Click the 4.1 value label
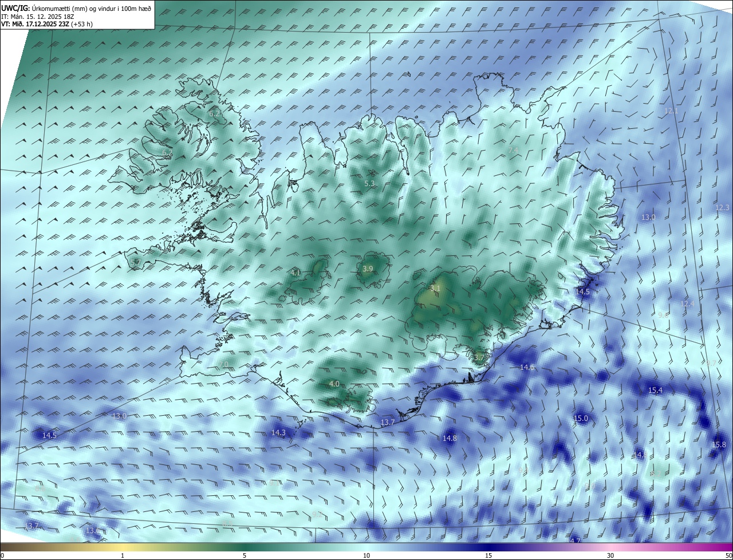 click(x=295, y=273)
